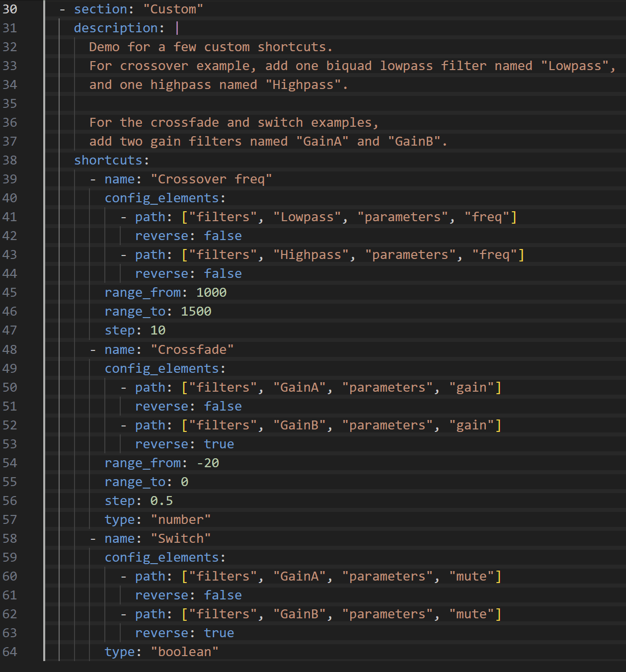Click the true value on line 53
This screenshot has height=672, width=626.
219,444
